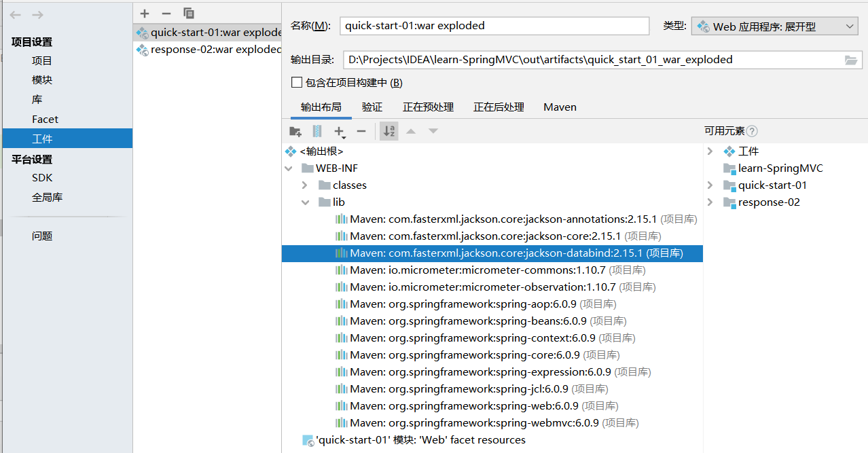868x453 pixels.
Task: Open the 正在预处理 tab
Action: pyautogui.click(x=428, y=107)
